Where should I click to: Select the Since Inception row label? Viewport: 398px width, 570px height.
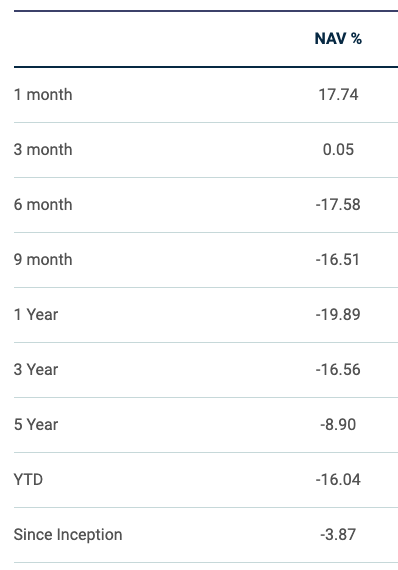point(68,534)
